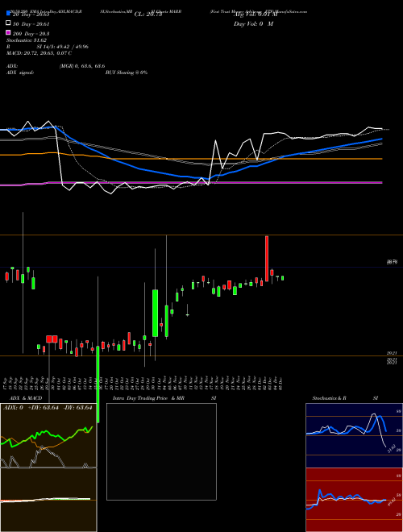Click the blue 20 Day legend swatch
This screenshot has height=532, width=403.
point(8,14)
